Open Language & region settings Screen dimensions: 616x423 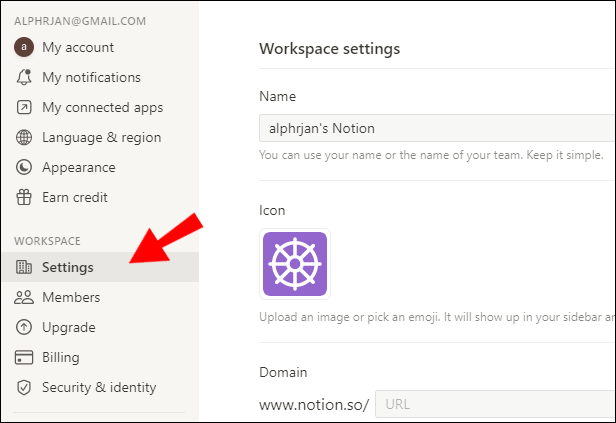click(x=100, y=137)
